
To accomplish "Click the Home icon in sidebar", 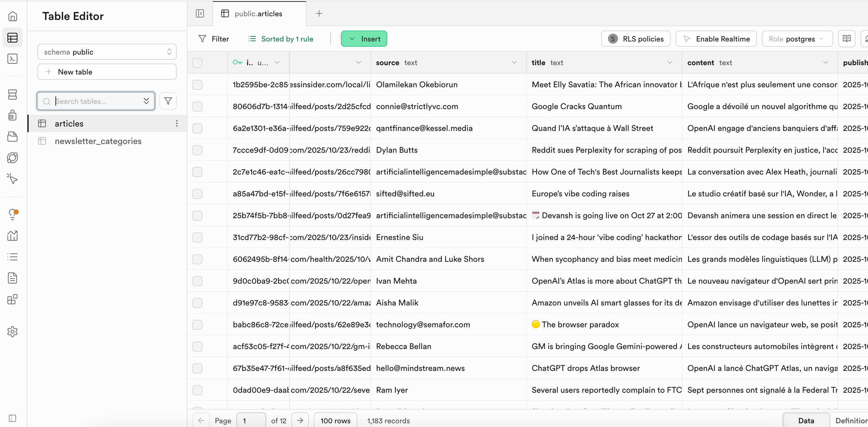I will [12, 16].
